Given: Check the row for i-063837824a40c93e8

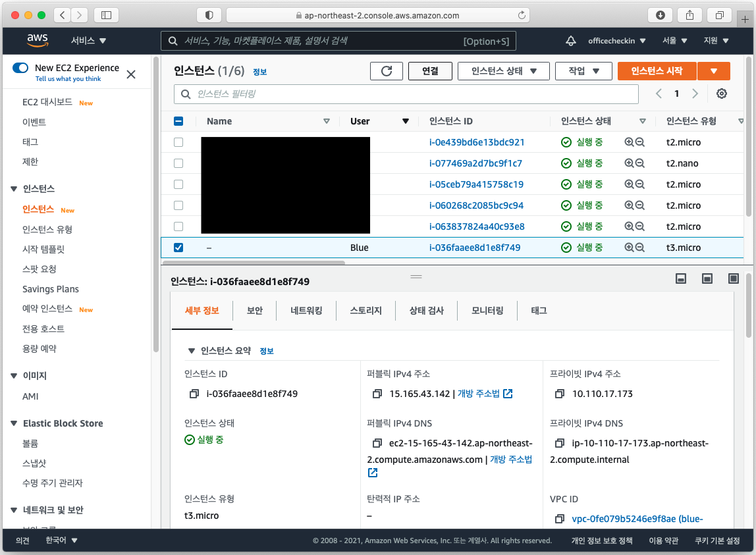Looking at the screenshot, I should click(x=178, y=226).
